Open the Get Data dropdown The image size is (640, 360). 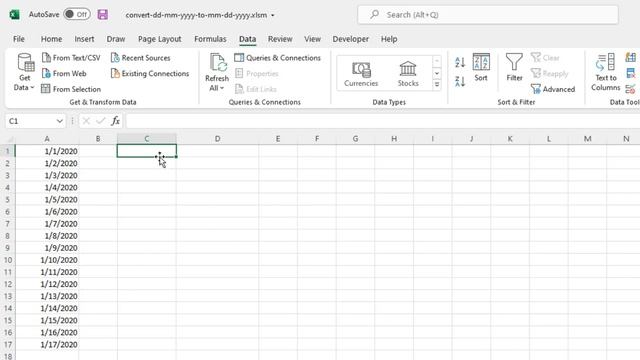pyautogui.click(x=24, y=72)
